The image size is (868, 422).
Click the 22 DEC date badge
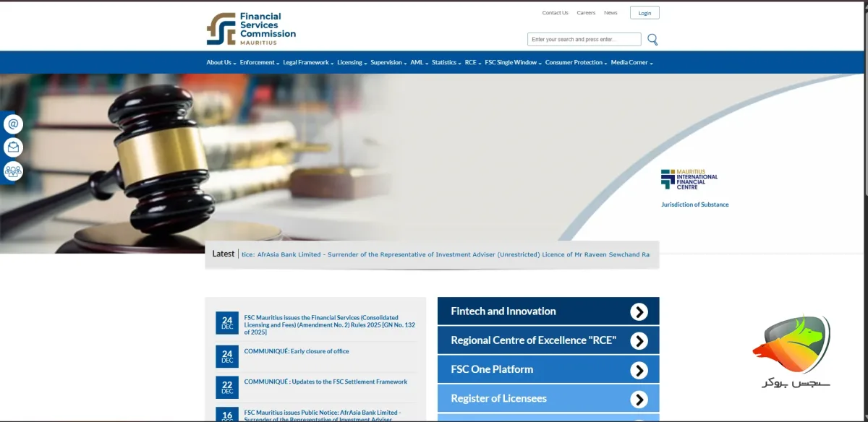pos(227,387)
